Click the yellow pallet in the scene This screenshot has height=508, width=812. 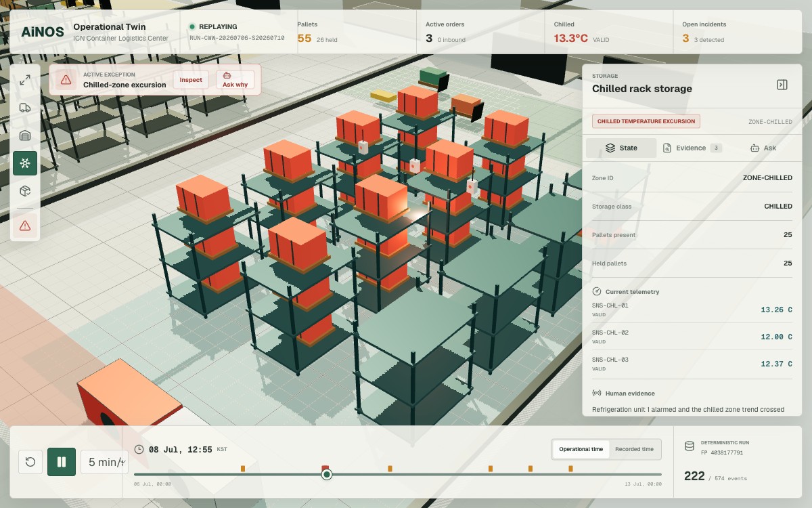click(x=383, y=96)
